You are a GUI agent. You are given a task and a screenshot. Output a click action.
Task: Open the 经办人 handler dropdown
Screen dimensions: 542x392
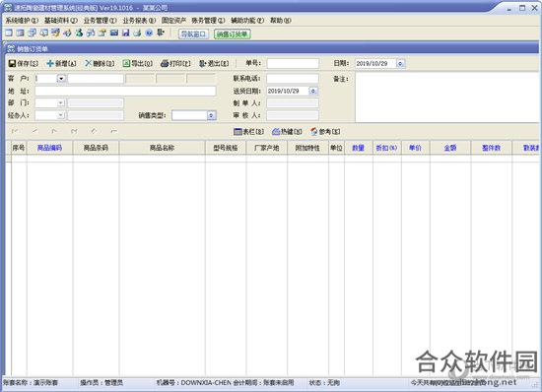point(61,115)
